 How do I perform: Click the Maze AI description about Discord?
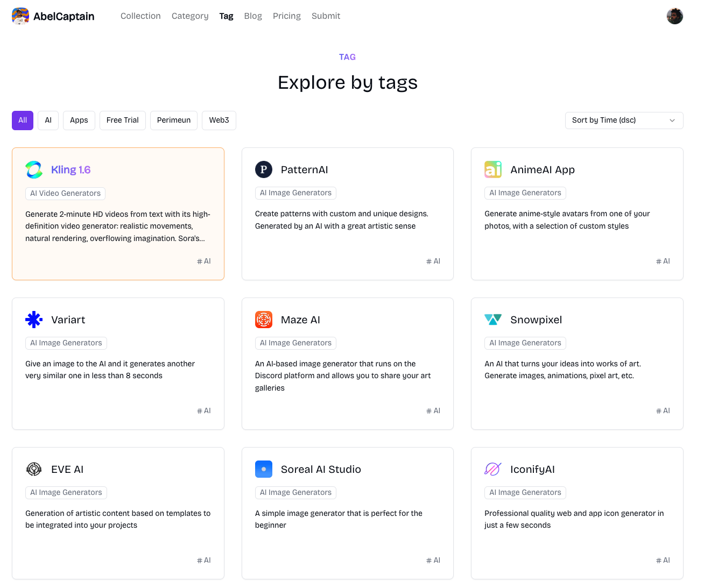(x=343, y=376)
